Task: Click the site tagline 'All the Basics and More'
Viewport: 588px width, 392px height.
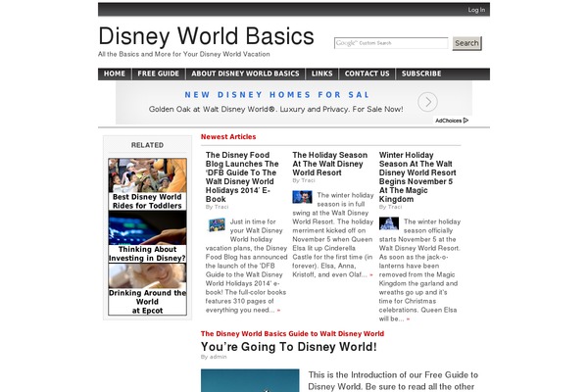Action: click(184, 54)
